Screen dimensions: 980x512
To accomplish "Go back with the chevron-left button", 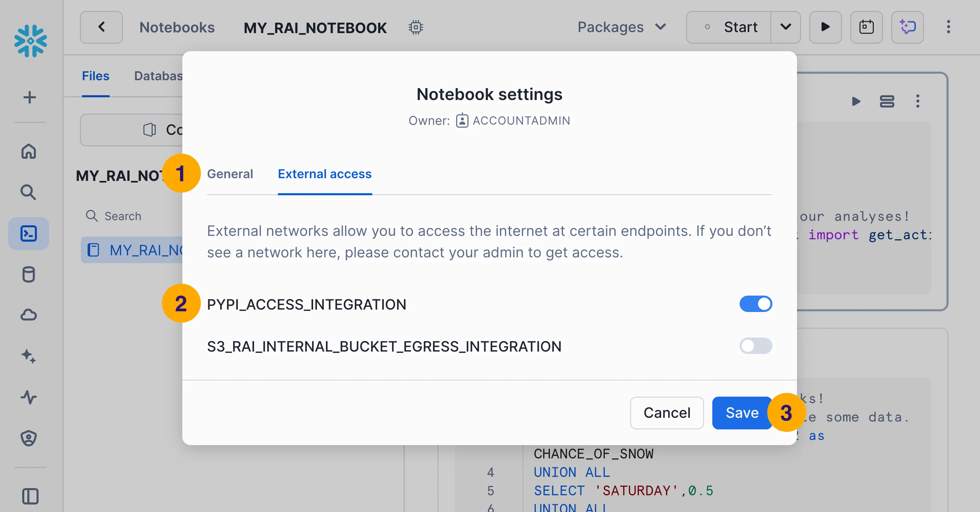I will (101, 27).
